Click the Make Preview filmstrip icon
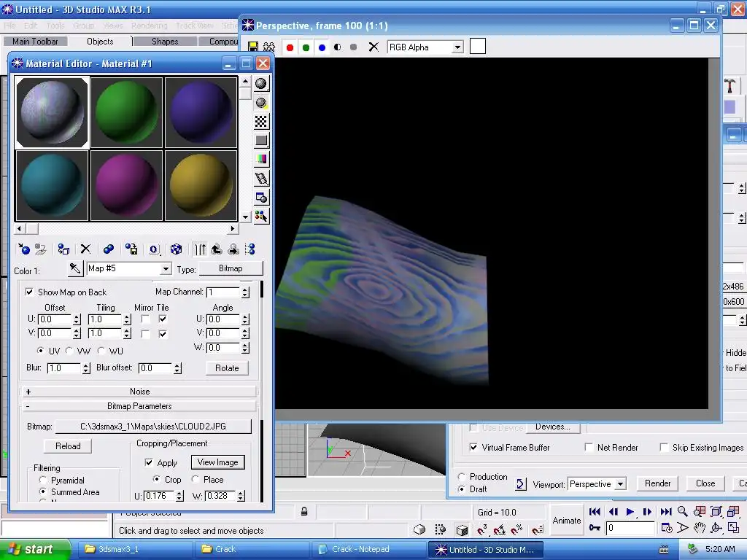Viewport: 747px width, 560px height. (261, 179)
